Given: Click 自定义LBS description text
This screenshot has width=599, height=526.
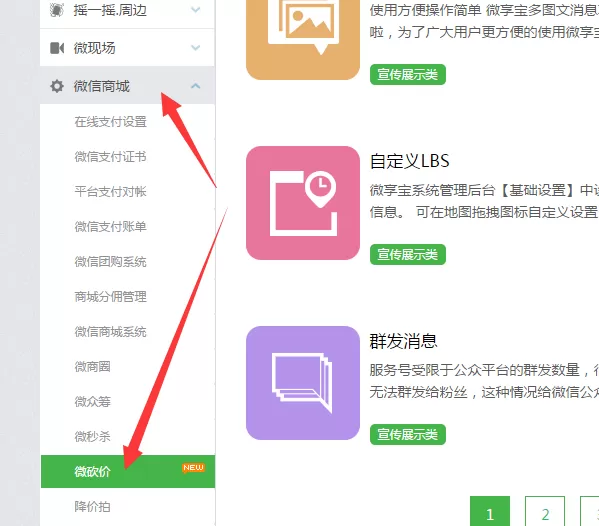Looking at the screenshot, I should click(x=484, y=201).
